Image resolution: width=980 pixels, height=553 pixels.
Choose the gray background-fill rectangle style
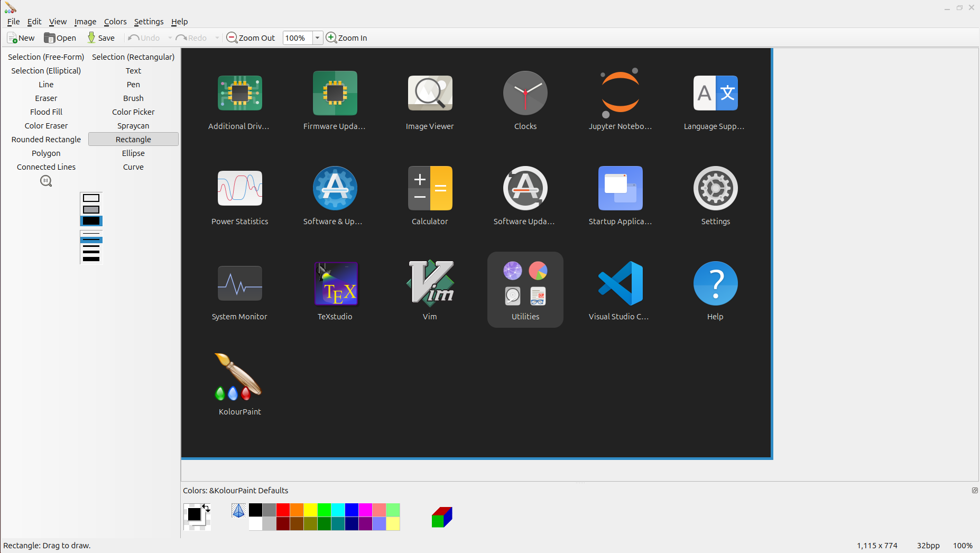click(91, 210)
